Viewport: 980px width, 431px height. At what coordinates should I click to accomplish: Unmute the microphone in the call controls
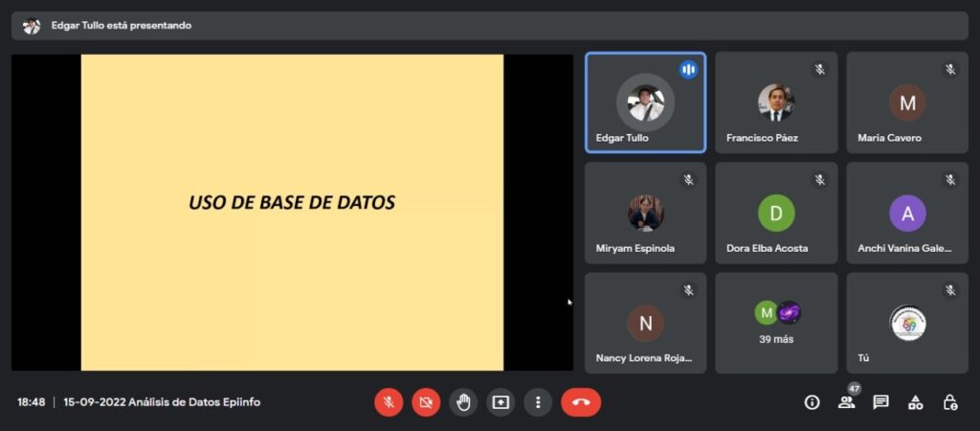click(x=389, y=402)
